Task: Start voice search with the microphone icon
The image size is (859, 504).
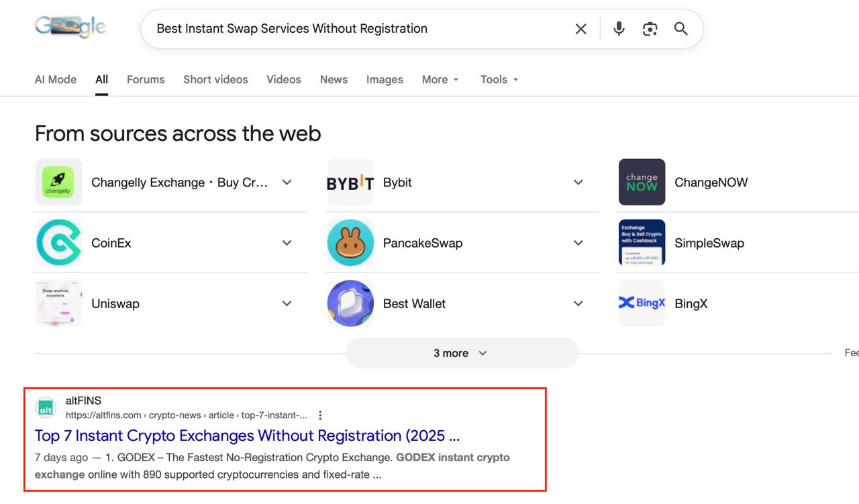Action: click(619, 29)
